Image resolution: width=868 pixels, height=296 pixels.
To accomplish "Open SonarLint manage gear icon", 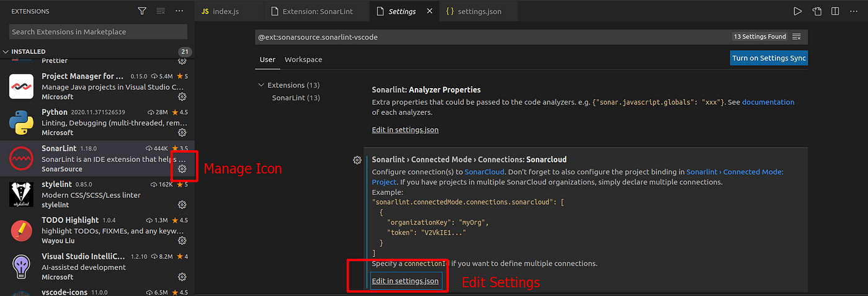I will tap(182, 169).
